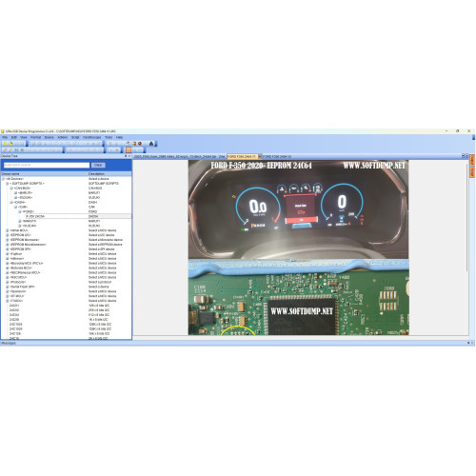The height and width of the screenshot is (476, 476).
Task: Select the <Infineon> tree item
Action: (x=17, y=259)
